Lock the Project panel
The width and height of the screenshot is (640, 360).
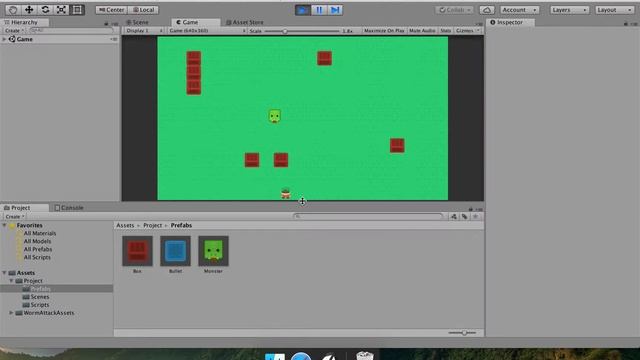pyautogui.click(x=471, y=209)
